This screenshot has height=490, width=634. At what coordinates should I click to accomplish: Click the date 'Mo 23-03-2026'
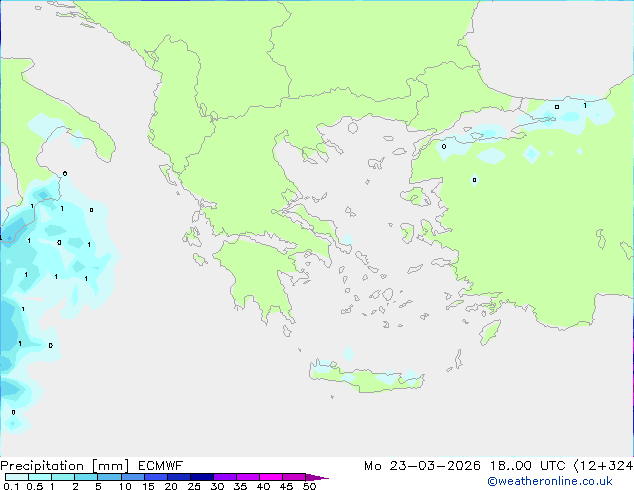click(x=422, y=466)
